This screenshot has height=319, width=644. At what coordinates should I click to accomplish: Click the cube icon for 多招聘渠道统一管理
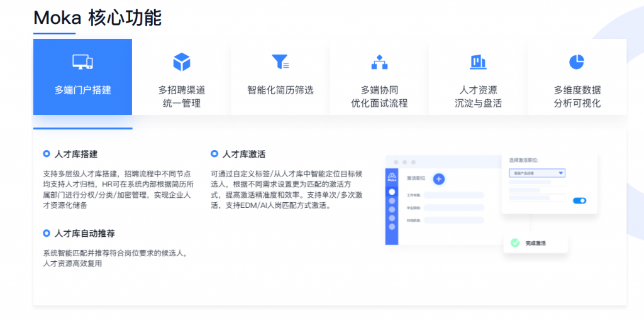(182, 62)
